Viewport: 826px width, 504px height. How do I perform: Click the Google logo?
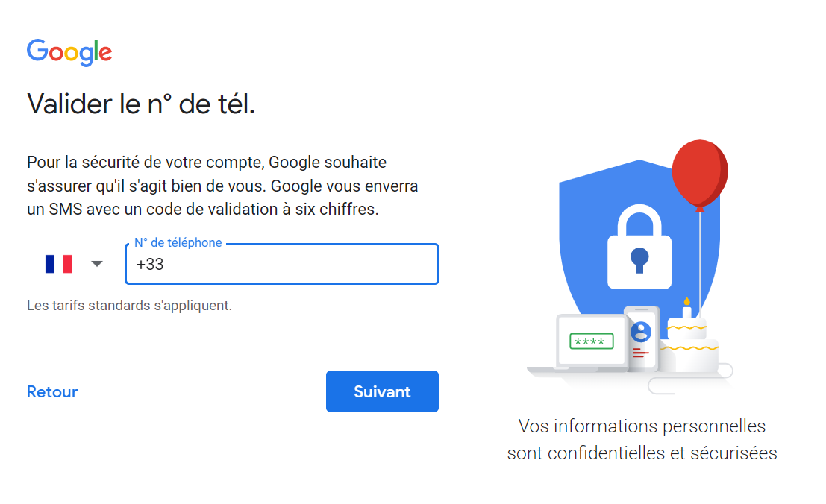[69, 52]
